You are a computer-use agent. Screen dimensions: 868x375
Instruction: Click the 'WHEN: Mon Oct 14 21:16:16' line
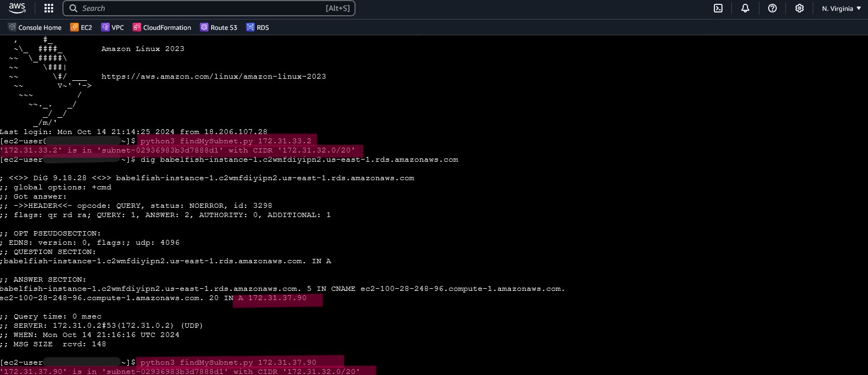[x=90, y=335]
